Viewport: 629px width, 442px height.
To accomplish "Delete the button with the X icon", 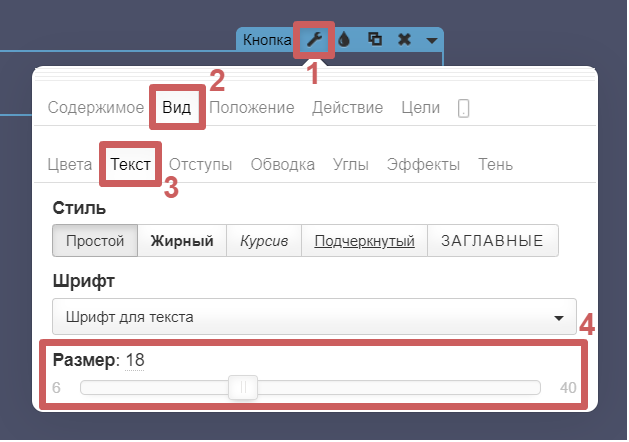I will (404, 40).
